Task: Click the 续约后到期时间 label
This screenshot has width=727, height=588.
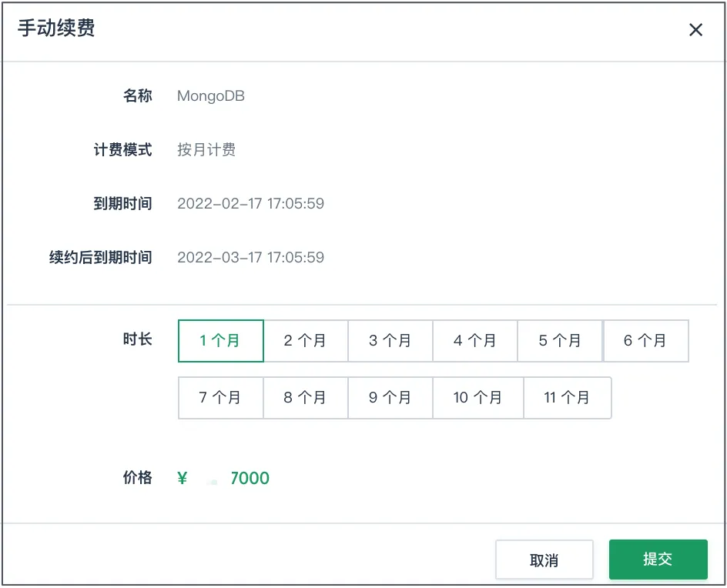Action: point(101,257)
